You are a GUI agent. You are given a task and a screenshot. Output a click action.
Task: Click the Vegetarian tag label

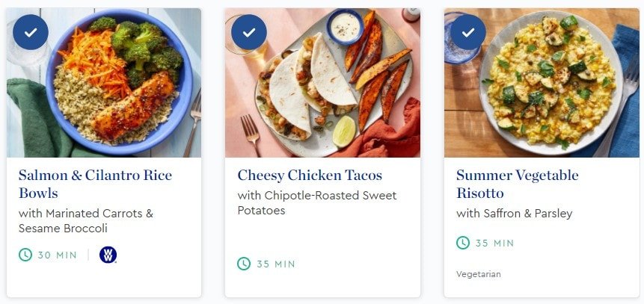click(479, 274)
